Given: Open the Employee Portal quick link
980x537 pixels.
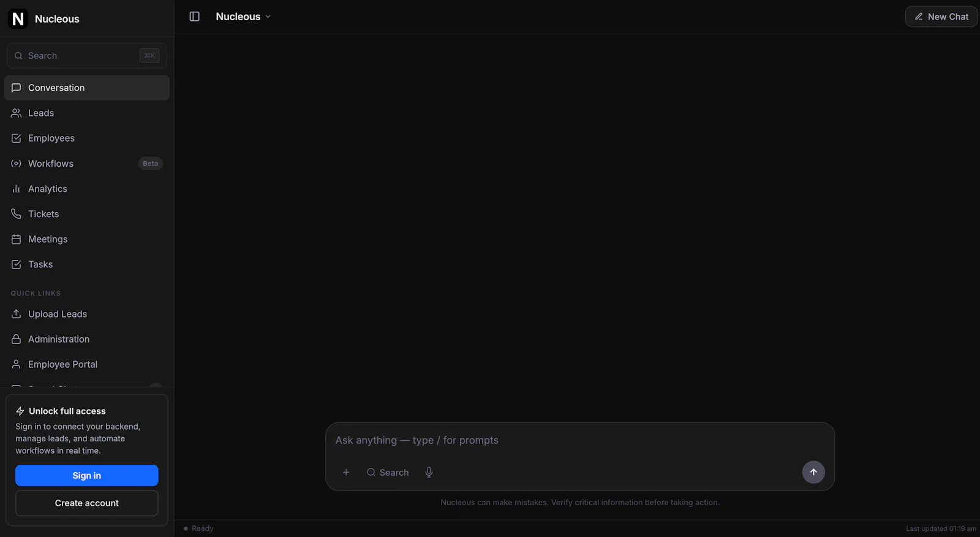Looking at the screenshot, I should (87, 364).
